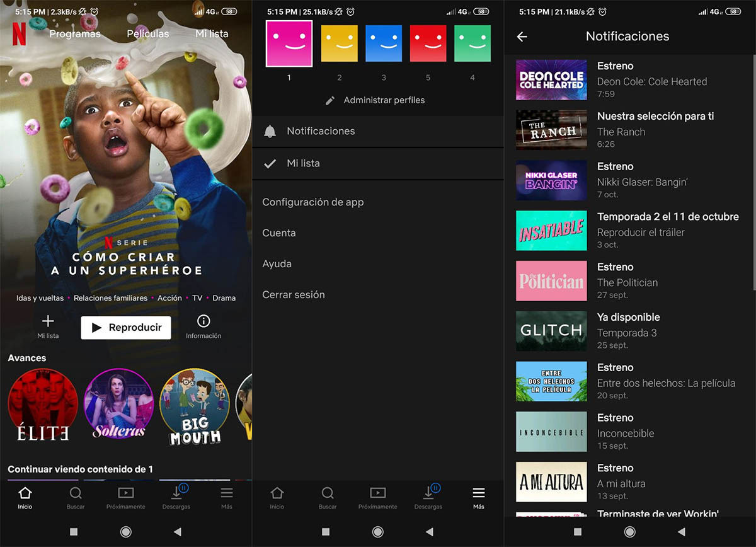Image resolution: width=756 pixels, height=547 pixels.
Task: Open Mi lista row with checkmark
Action: pos(378,163)
